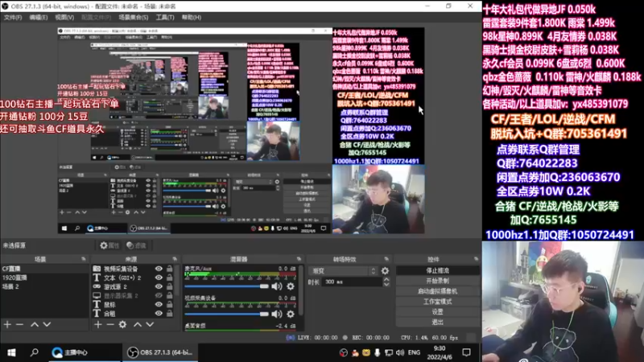The image size is (644, 362).
Task: Toggle lock on 视频采集设备 source
Action: [169, 269]
